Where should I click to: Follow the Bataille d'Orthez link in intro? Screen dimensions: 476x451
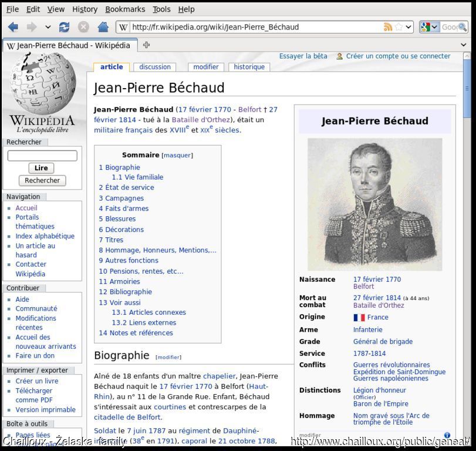point(201,120)
